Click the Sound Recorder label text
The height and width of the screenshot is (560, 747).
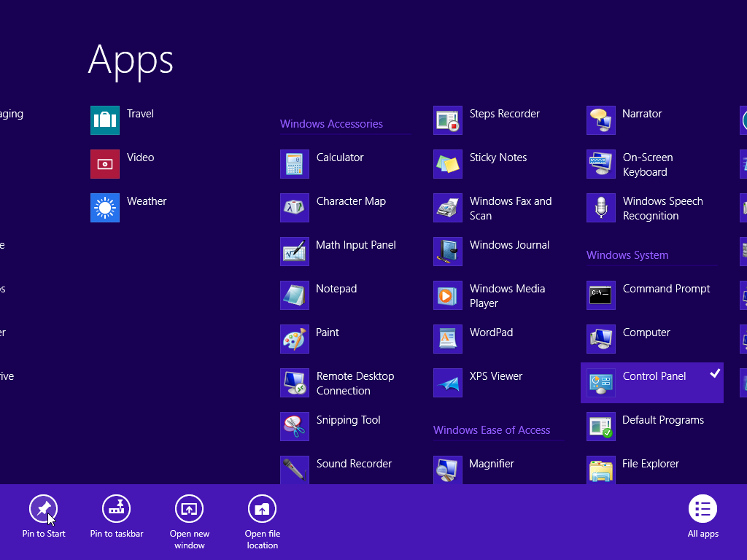354,464
